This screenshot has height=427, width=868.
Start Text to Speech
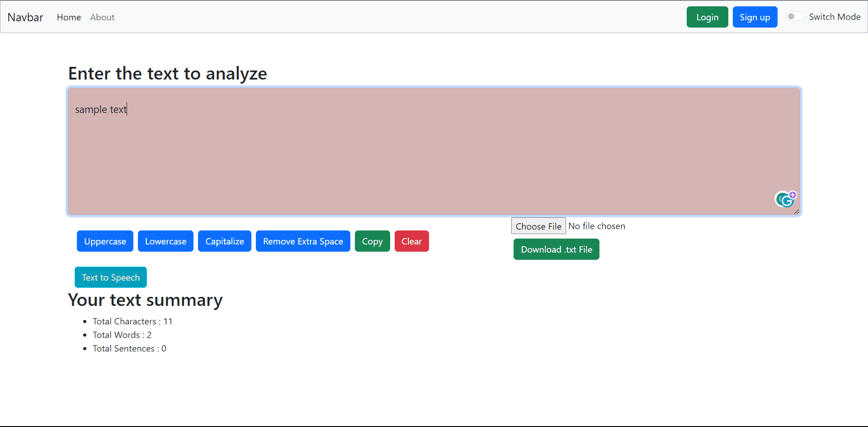click(x=111, y=277)
